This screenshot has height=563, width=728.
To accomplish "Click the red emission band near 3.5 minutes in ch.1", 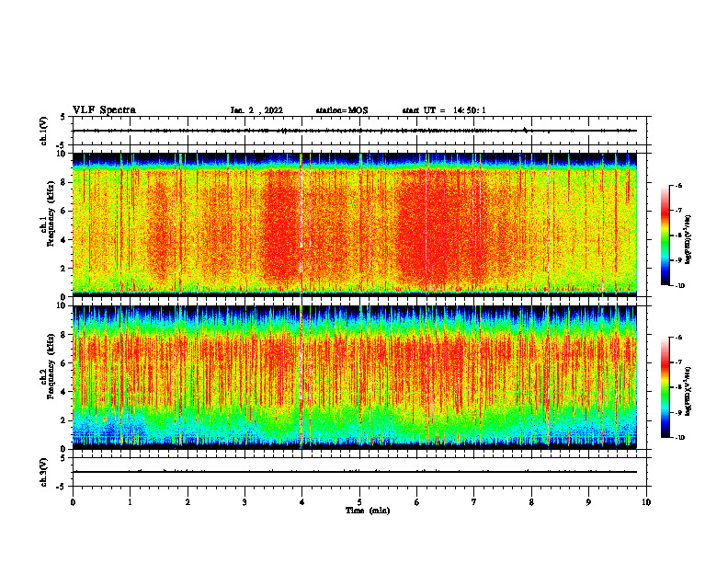I will click(280, 227).
